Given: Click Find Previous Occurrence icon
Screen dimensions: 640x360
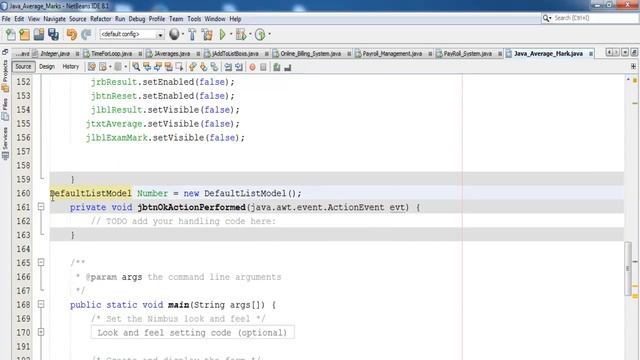Looking at the screenshot, I should [147, 67].
